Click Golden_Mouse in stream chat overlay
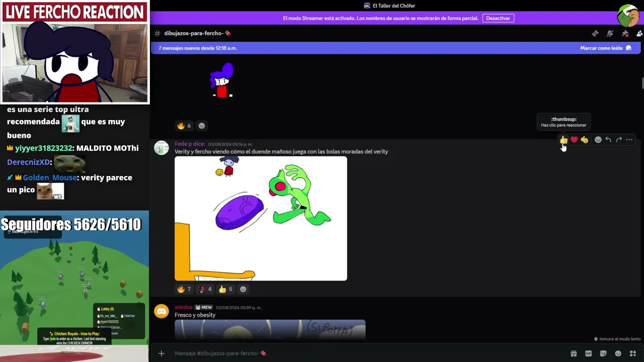 [49, 177]
